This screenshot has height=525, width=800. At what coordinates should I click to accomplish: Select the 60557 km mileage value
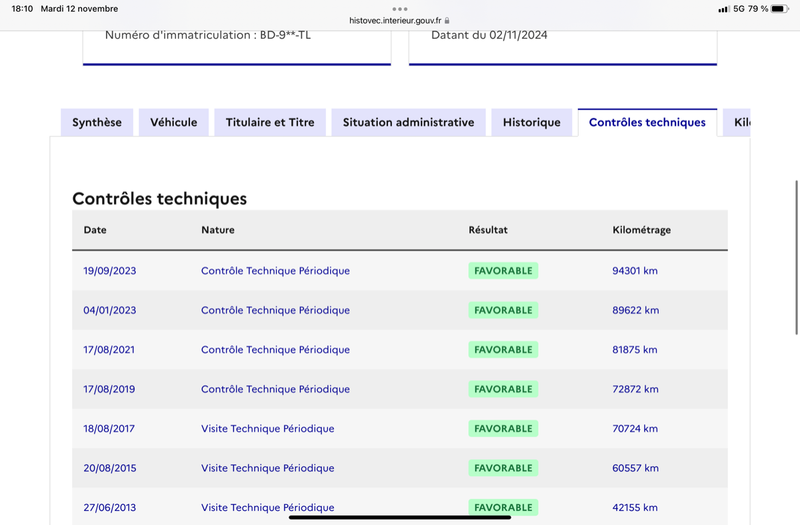pos(635,468)
